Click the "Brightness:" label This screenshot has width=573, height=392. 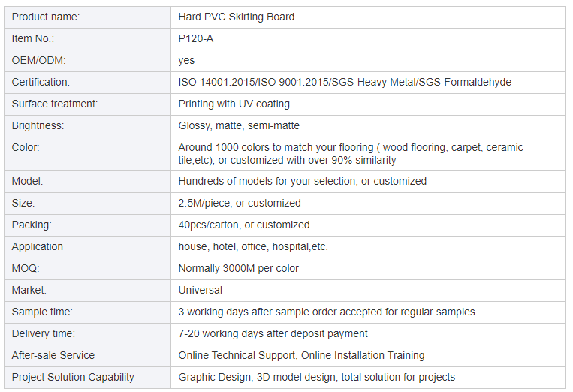[38, 125]
